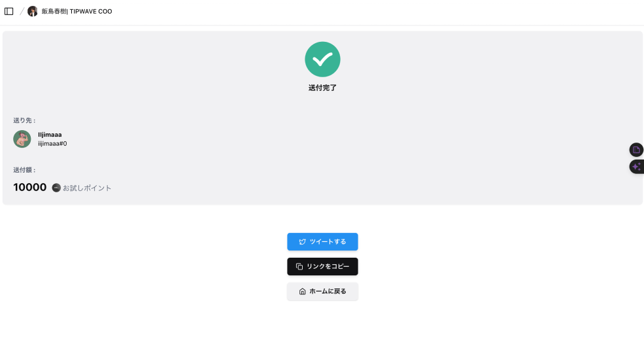This screenshot has height=344, width=644.
Task: Click the 送付完了 status text
Action: coord(322,88)
